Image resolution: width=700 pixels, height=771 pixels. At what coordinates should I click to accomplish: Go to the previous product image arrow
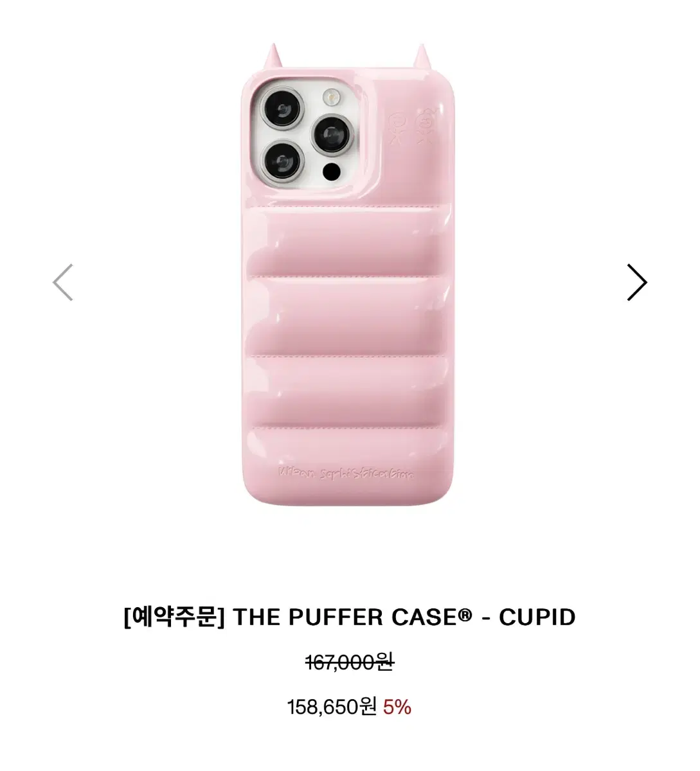(62, 282)
